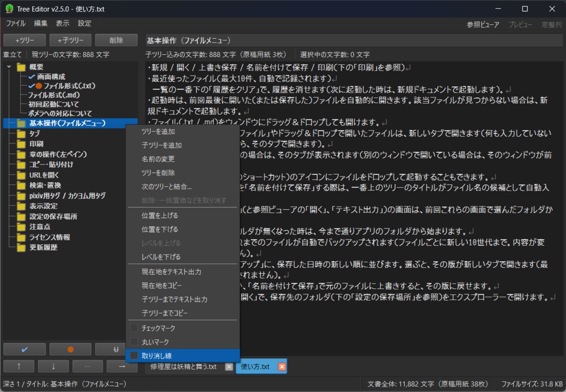
Task: Click the URLを開く folder icon
Action: click(22, 175)
